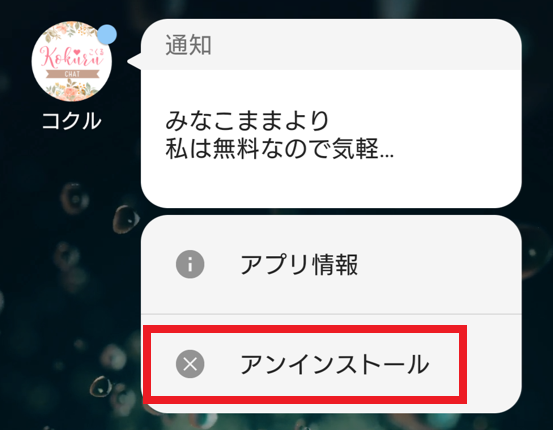The image size is (553, 430).
Task: Select the コクル app label
Action: coord(72,121)
